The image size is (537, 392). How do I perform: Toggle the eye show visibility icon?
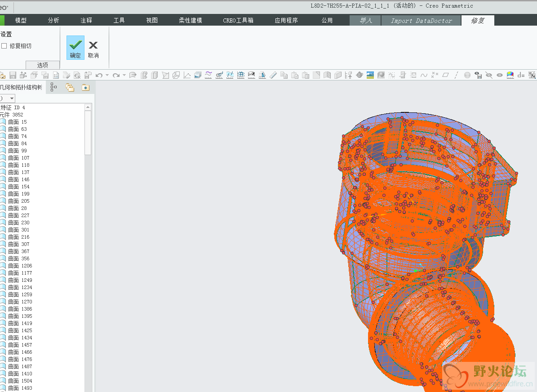500,75
